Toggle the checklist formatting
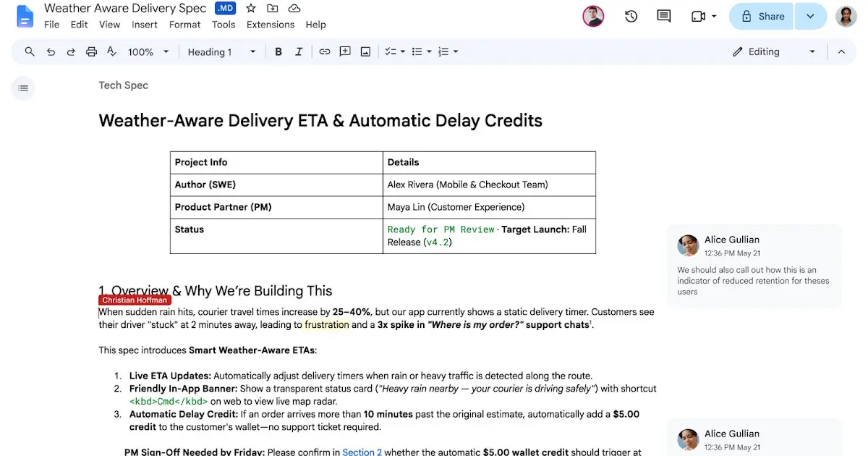868x456 pixels. point(390,51)
